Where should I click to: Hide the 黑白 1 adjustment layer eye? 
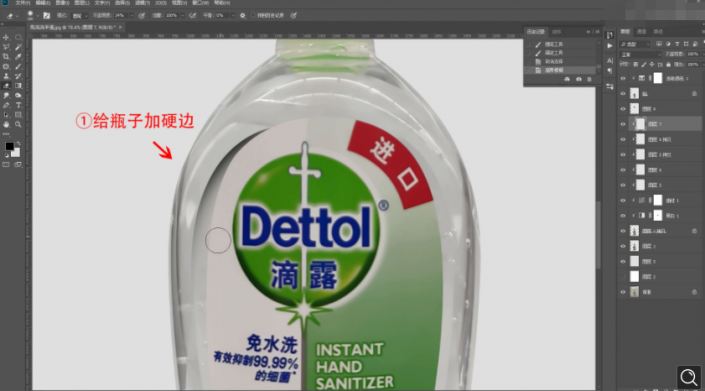click(623, 216)
